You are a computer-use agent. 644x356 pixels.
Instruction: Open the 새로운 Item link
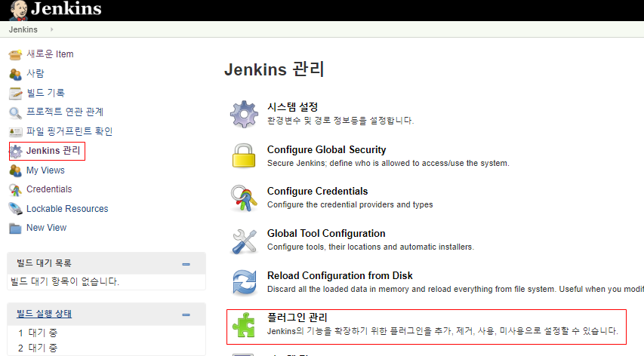coord(50,54)
